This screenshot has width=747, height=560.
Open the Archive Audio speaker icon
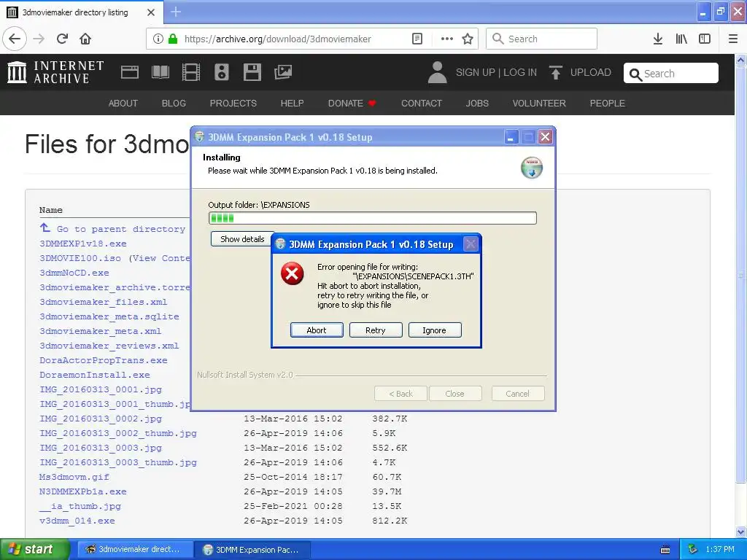coord(222,72)
